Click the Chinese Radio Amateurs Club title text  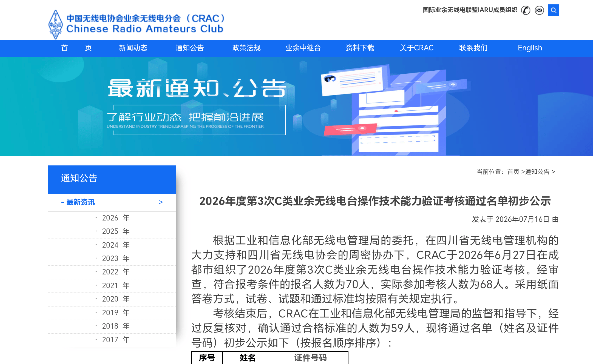(x=145, y=29)
